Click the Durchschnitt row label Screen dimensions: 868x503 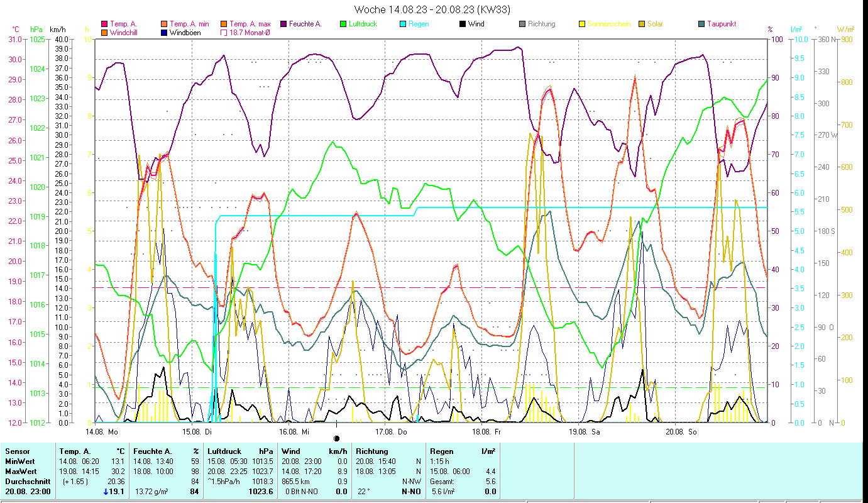pos(26,482)
